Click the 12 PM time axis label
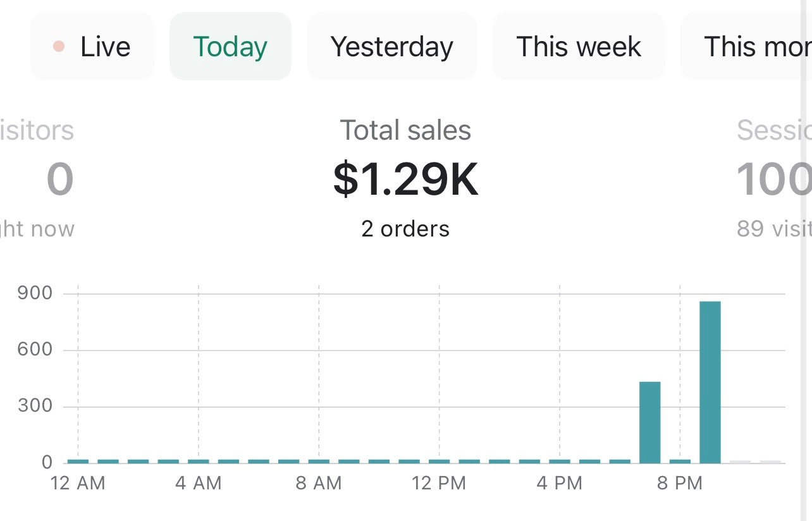The height and width of the screenshot is (521, 812). tap(439, 484)
